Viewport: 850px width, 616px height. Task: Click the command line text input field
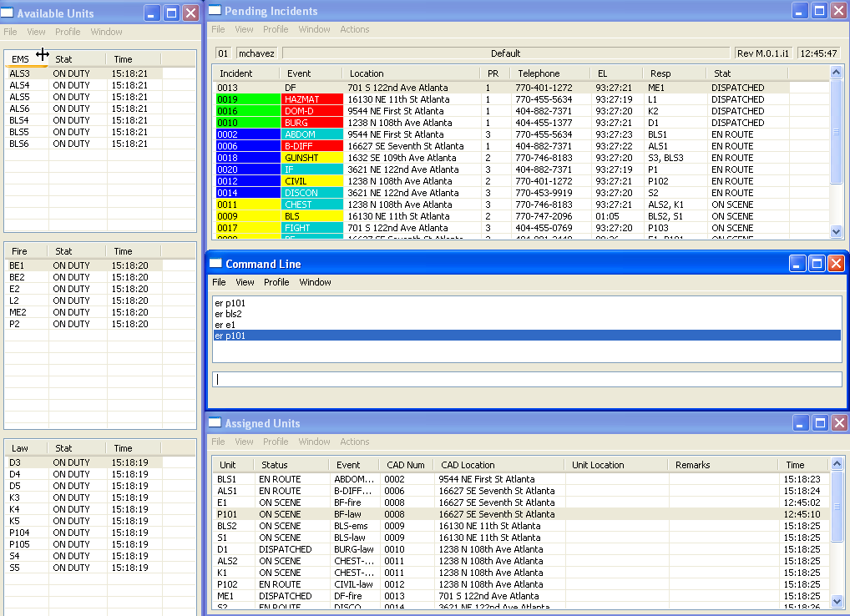pos(526,379)
